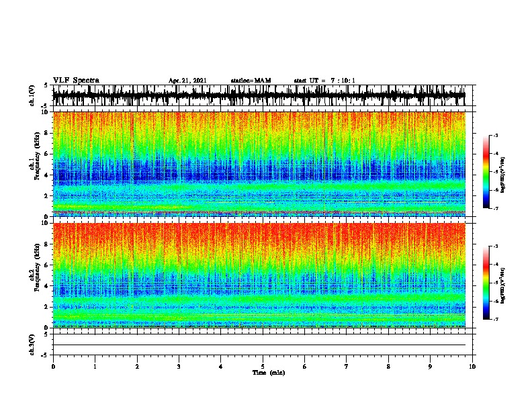Click the ch.1 spectrogram panel

[259, 164]
